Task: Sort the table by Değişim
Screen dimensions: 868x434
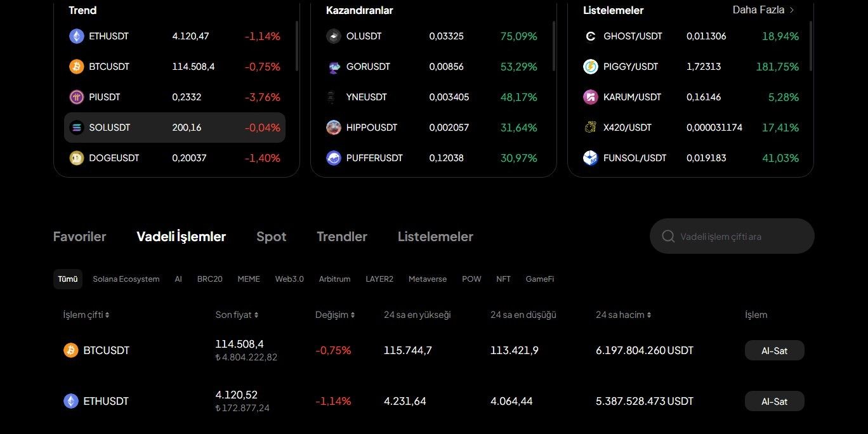Action: [353, 315]
